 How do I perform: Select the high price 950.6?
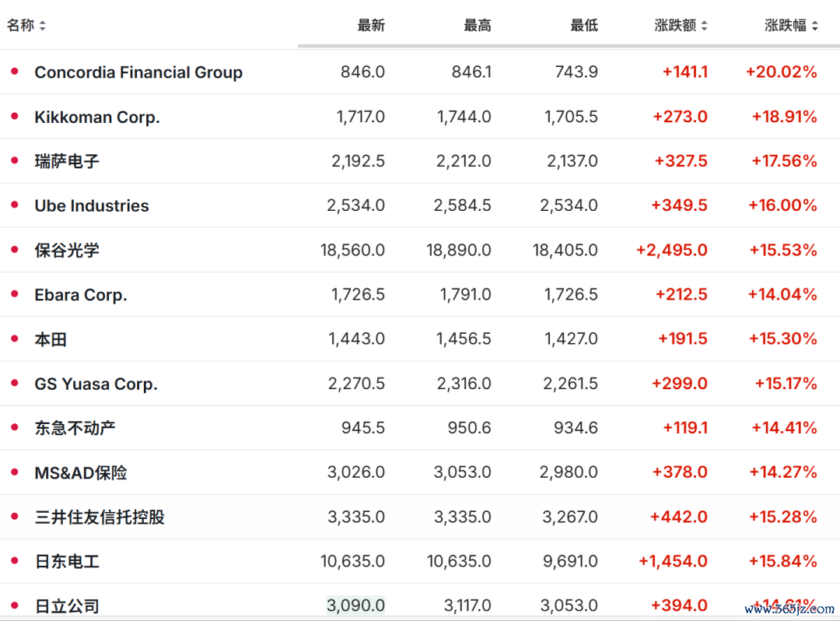pos(469,427)
